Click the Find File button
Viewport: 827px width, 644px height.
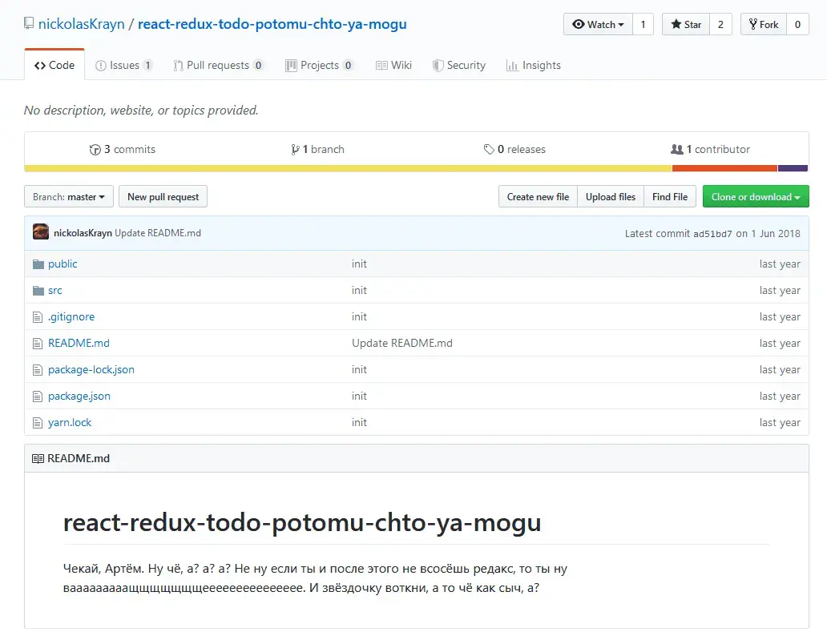670,196
